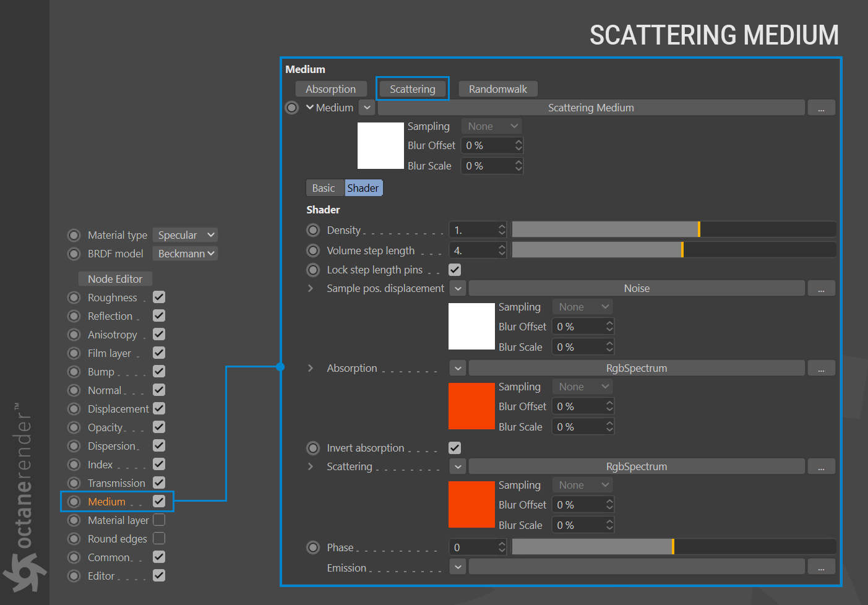Click the Node Editor button
This screenshot has height=605, width=868.
(x=115, y=279)
